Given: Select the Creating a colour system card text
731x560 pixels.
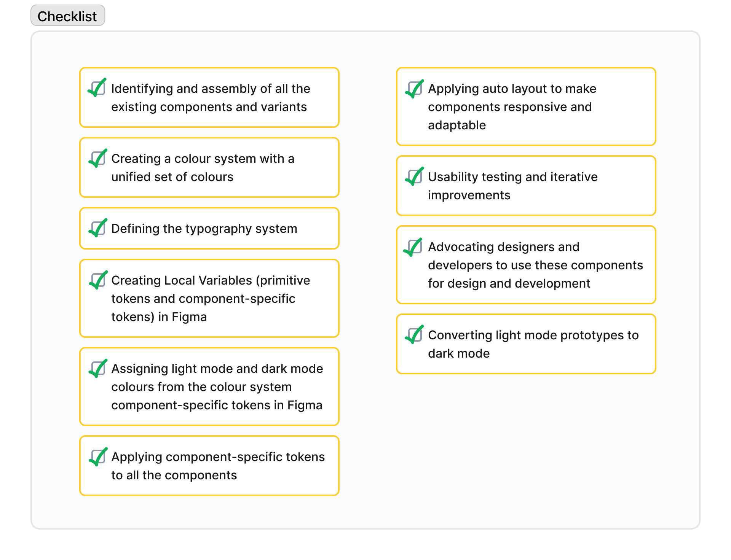Looking at the screenshot, I should click(x=203, y=167).
